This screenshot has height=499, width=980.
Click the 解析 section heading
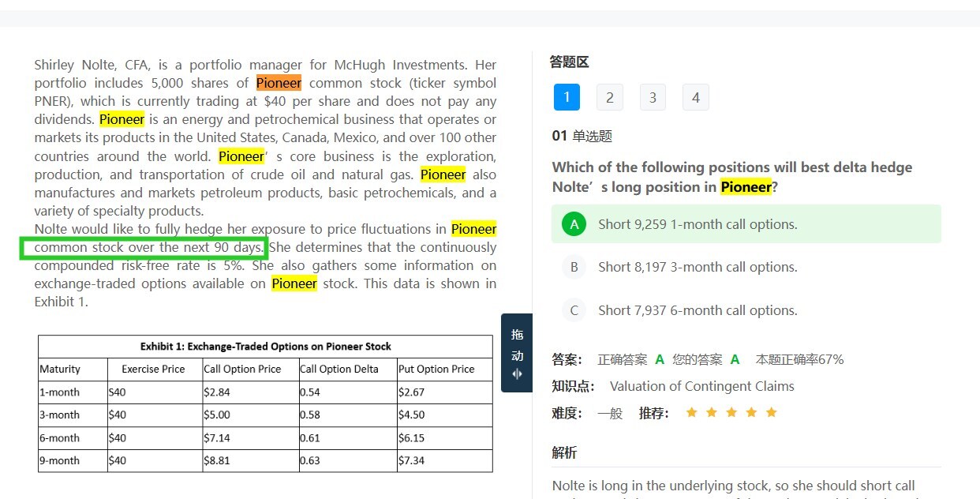564,452
